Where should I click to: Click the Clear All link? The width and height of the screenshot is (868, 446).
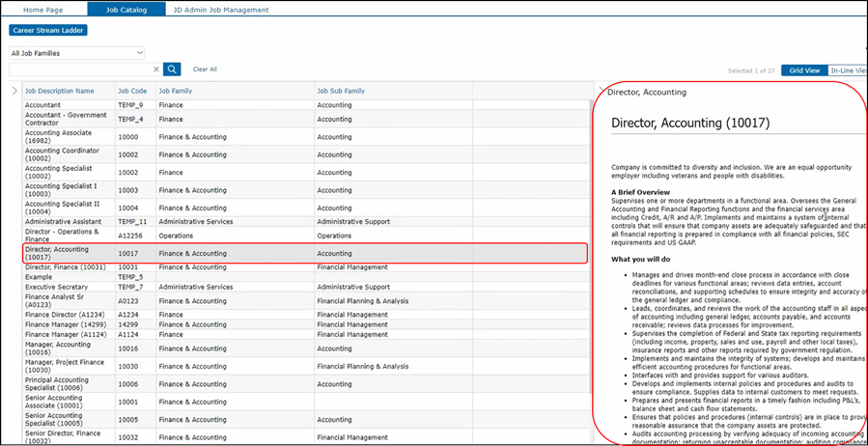(x=205, y=70)
